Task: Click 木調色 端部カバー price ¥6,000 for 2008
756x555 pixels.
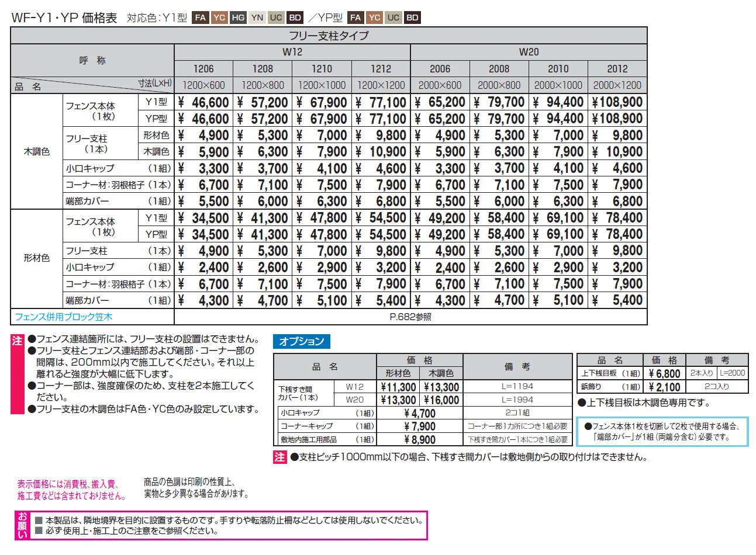Action: point(499,202)
